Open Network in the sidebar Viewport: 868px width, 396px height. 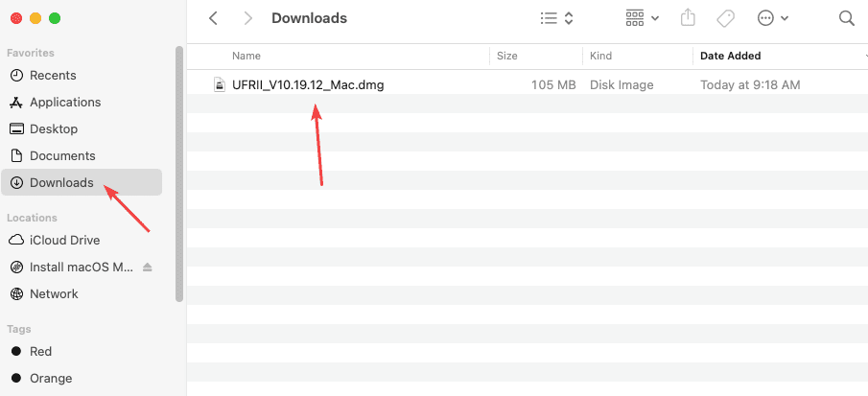(54, 293)
